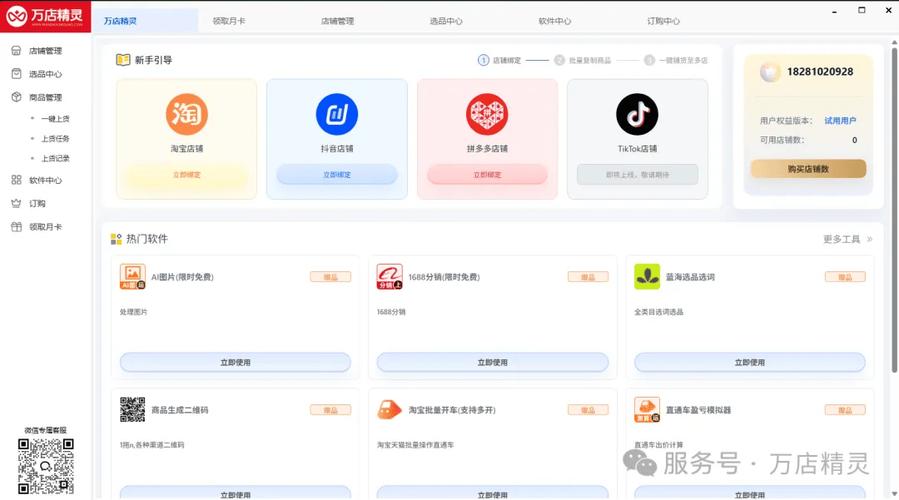Switch to the 软件中心 top tab
Viewport: 899px width, 500px height.
(555, 20)
